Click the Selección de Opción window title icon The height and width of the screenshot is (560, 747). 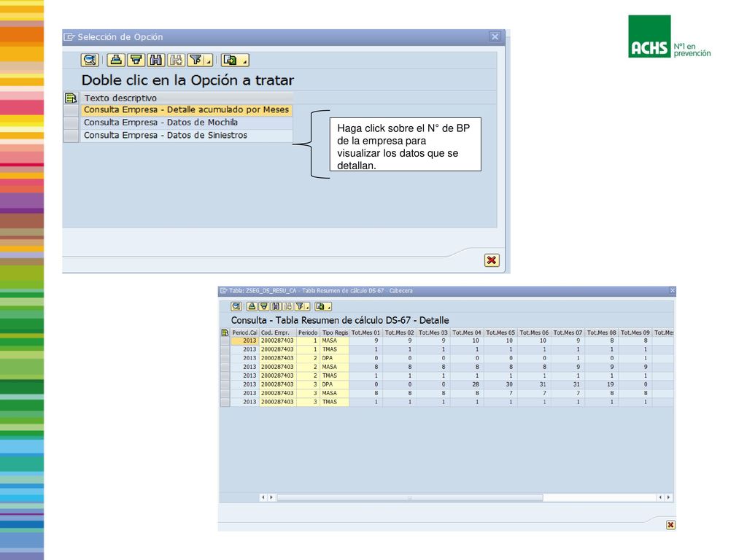pyautogui.click(x=69, y=37)
